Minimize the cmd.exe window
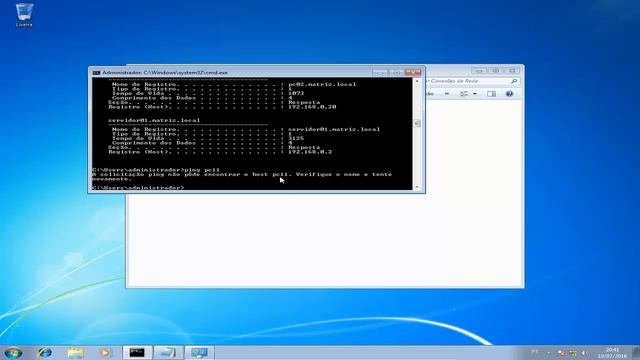Screen dimensions: 640x360 pyautogui.click(x=380, y=72)
